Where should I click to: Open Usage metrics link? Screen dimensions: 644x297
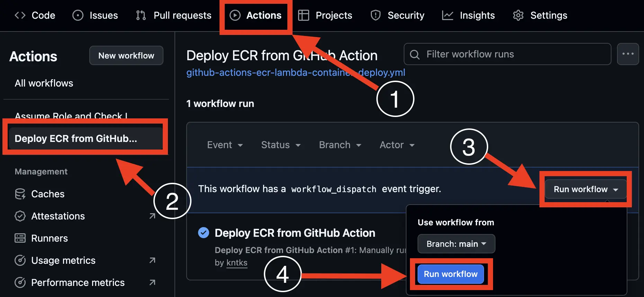(x=63, y=260)
